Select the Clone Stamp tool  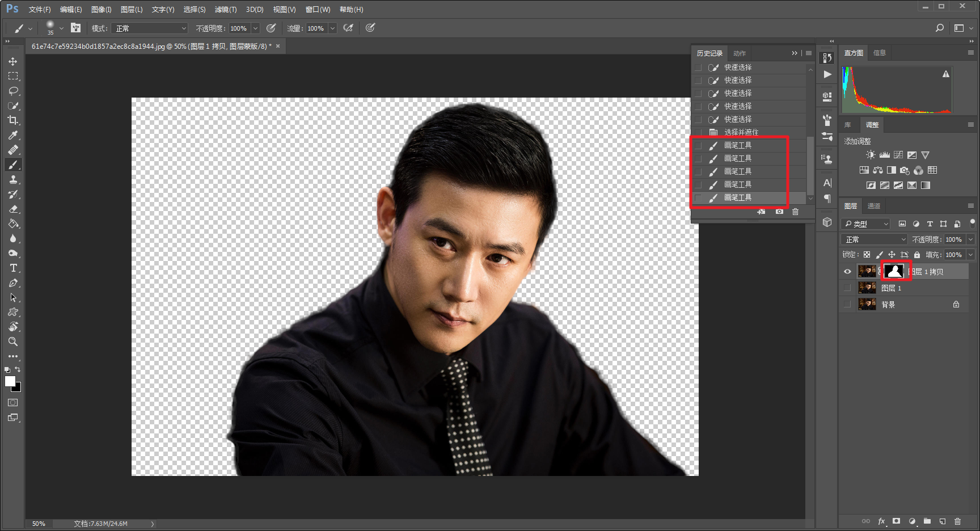click(x=13, y=179)
